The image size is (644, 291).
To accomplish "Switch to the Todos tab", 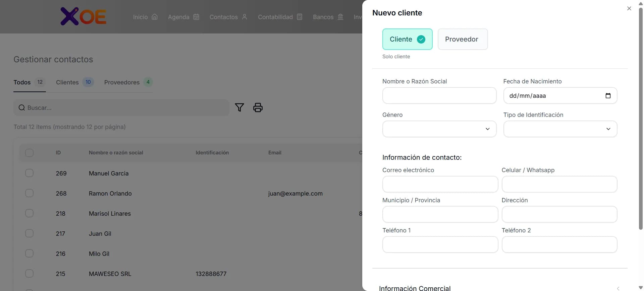I will pos(30,82).
